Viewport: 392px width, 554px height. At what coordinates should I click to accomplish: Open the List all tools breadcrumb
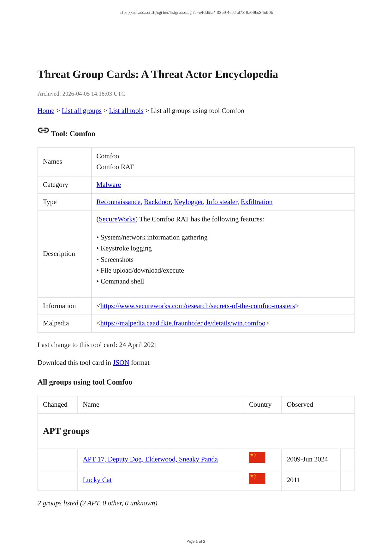click(126, 111)
